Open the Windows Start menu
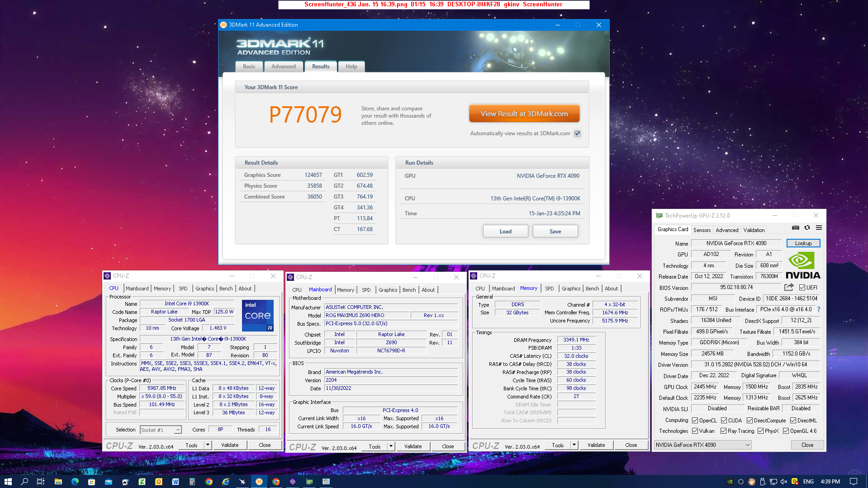Screen dimensions: 868x488 pos(8,482)
